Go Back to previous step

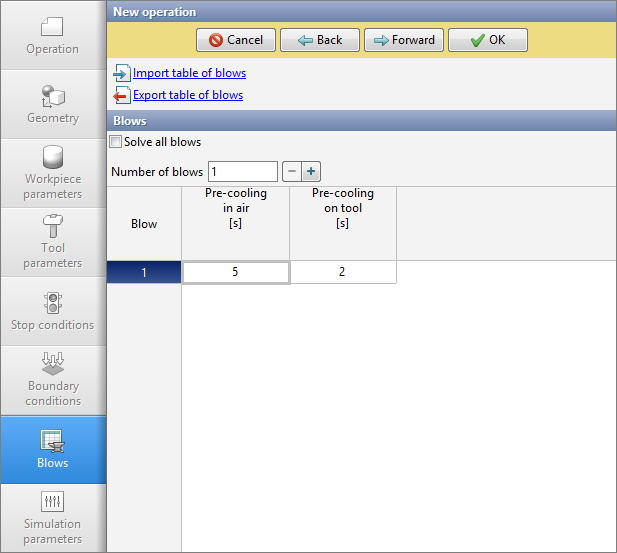(319, 40)
